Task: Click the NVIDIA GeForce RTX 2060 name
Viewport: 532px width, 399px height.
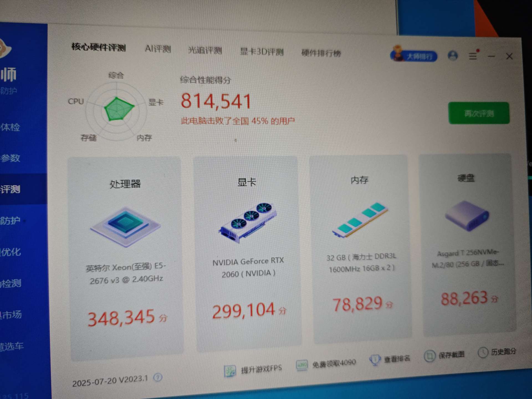Action: click(248, 267)
